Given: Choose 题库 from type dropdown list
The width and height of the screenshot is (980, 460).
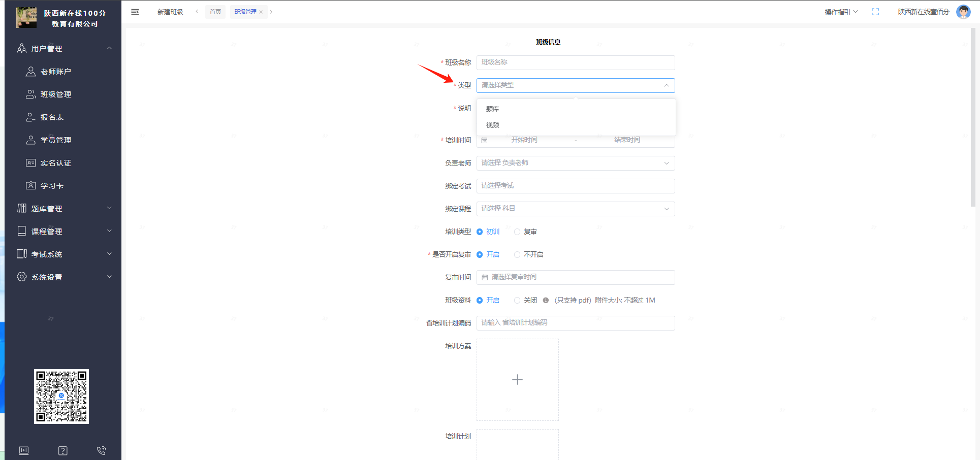Looking at the screenshot, I should pos(576,109).
